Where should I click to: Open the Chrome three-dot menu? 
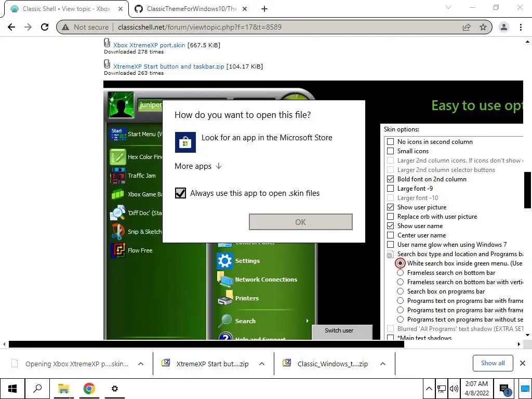[x=521, y=27]
